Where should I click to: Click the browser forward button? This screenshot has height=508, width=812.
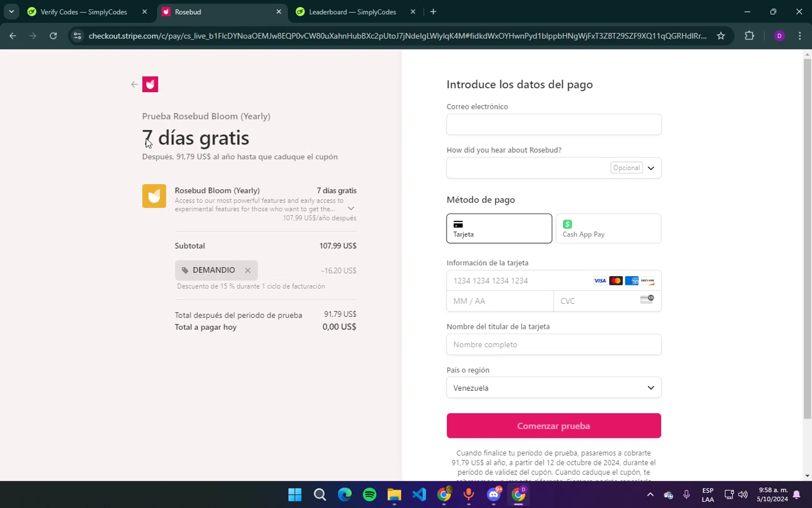33,36
